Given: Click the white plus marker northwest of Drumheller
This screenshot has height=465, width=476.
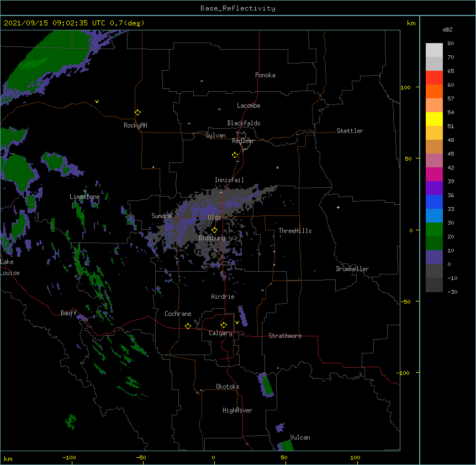Looking at the screenshot, I should (x=338, y=207).
